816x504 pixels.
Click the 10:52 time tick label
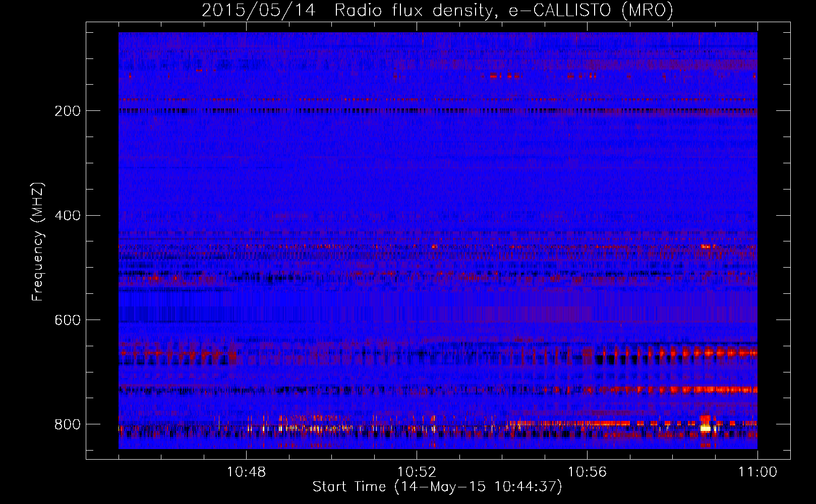click(417, 472)
